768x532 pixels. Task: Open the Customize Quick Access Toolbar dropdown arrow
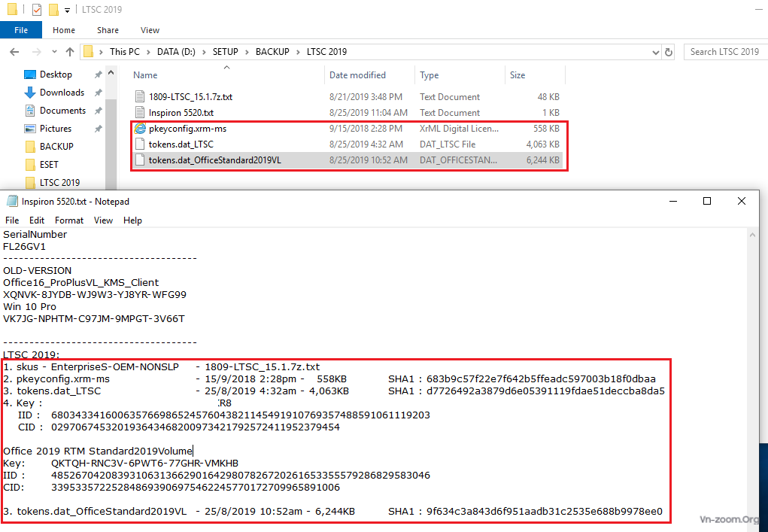tap(67, 10)
